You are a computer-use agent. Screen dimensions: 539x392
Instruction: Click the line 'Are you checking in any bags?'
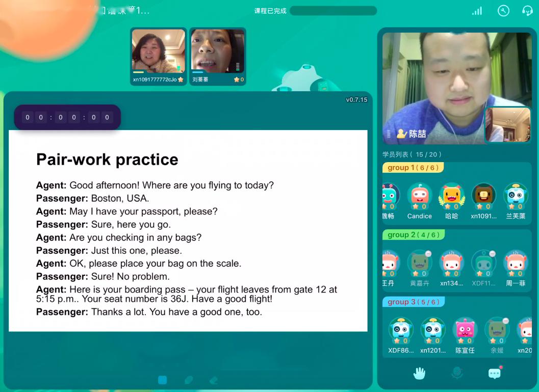tap(136, 238)
